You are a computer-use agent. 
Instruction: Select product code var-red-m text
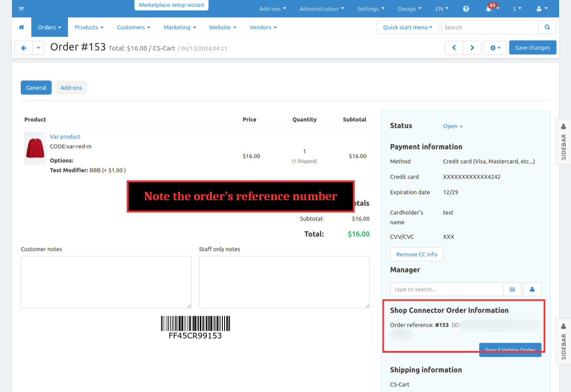[71, 146]
